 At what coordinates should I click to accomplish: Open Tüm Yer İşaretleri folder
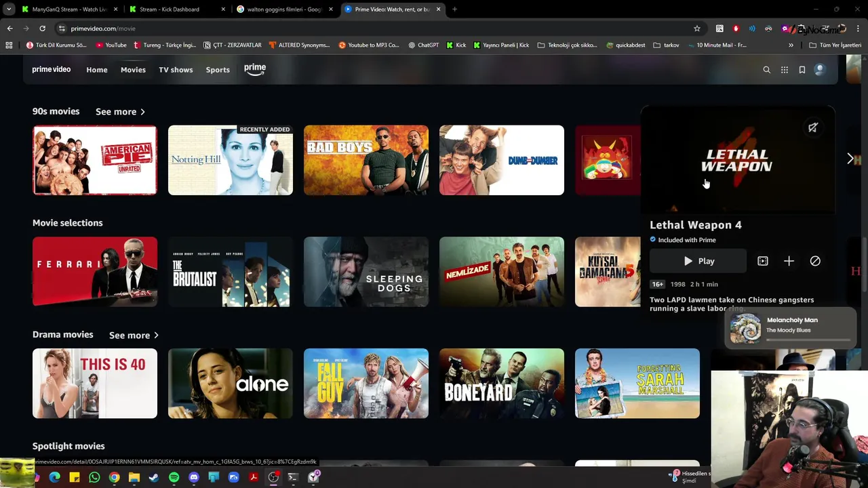click(835, 45)
